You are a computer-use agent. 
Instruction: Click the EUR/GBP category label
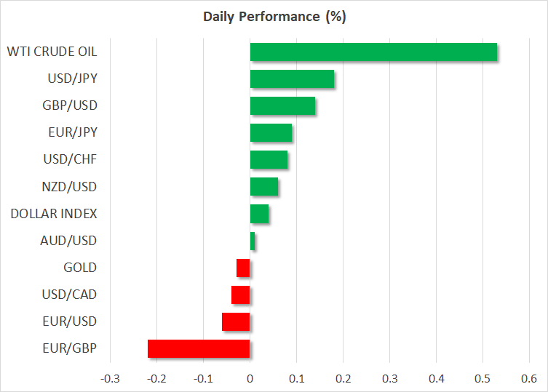tap(71, 348)
